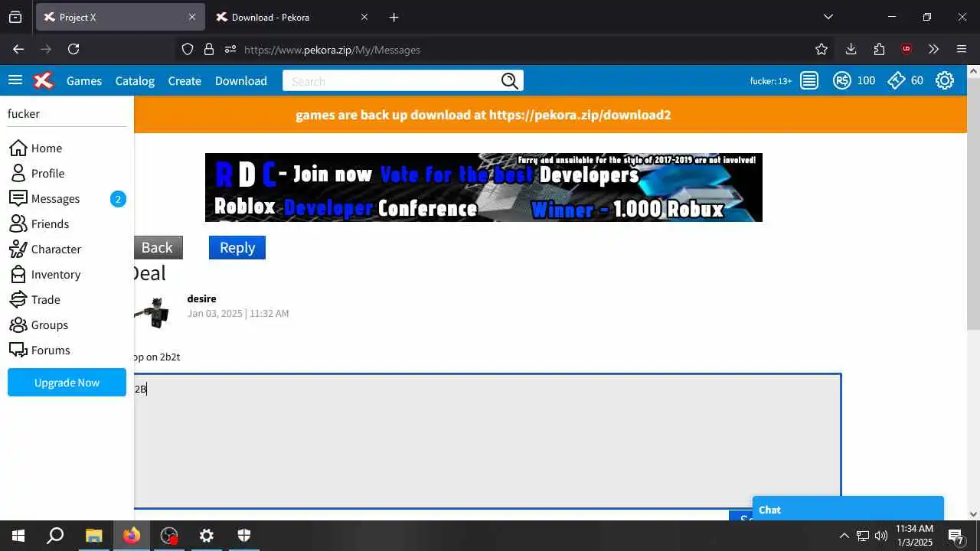Open the feed list icon in header
Screen dimensions: 980x551
pos(809,80)
